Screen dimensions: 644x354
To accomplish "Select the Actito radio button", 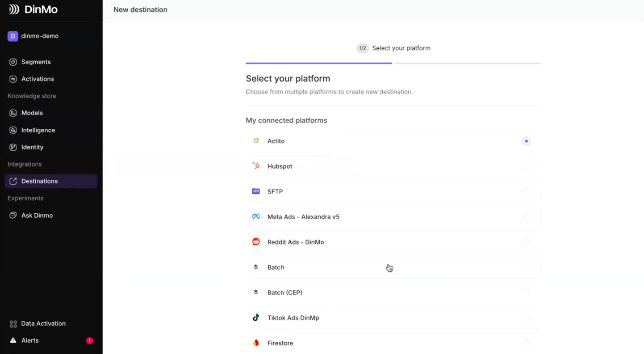I will [x=527, y=141].
